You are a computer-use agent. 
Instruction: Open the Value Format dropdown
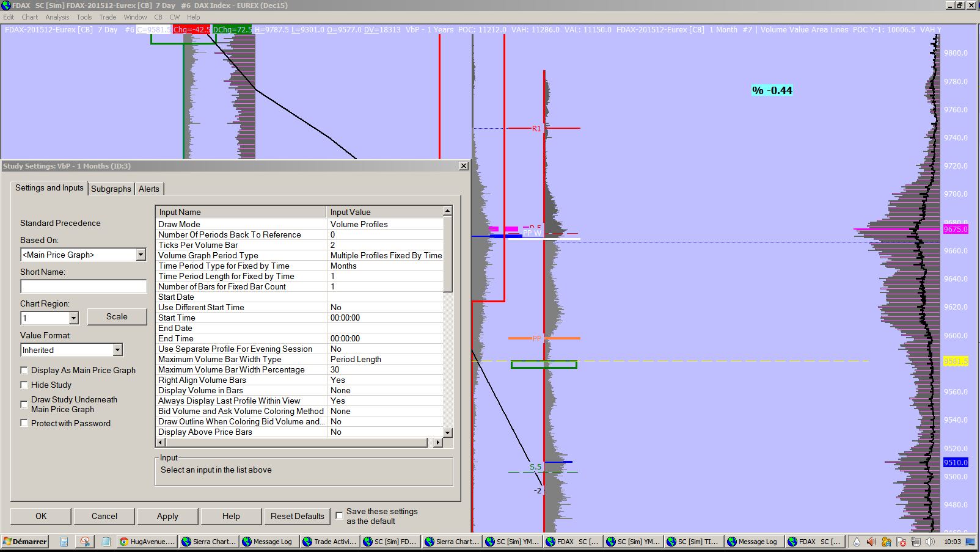117,350
